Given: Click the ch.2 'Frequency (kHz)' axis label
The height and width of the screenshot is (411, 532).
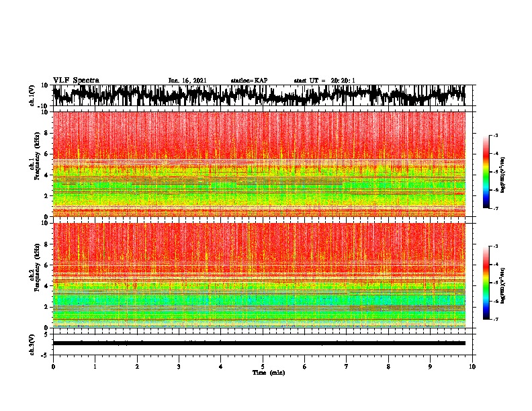Looking at the screenshot, I should (37, 267).
